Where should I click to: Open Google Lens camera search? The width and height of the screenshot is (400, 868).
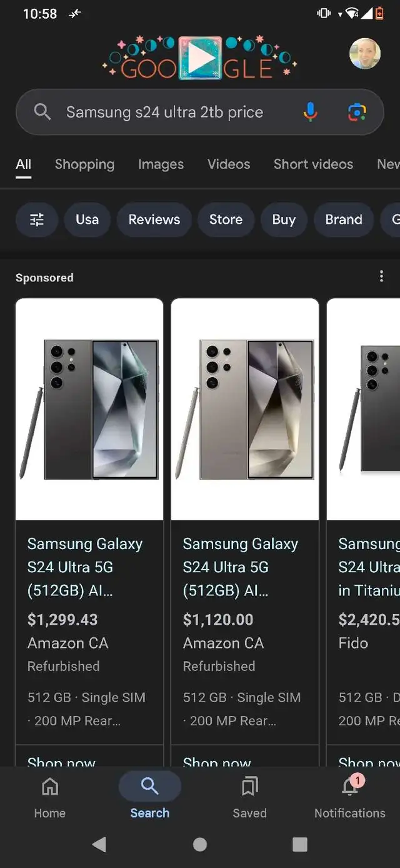(x=357, y=113)
